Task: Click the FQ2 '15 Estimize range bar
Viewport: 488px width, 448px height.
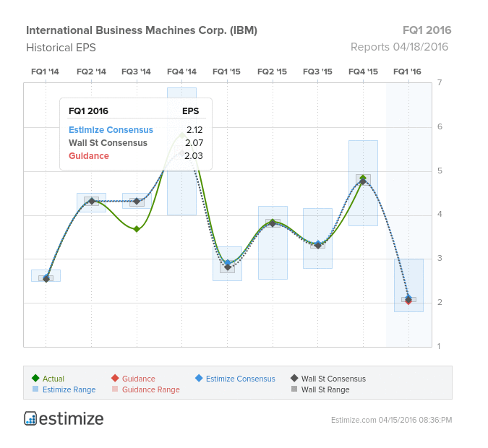Action: (x=273, y=243)
